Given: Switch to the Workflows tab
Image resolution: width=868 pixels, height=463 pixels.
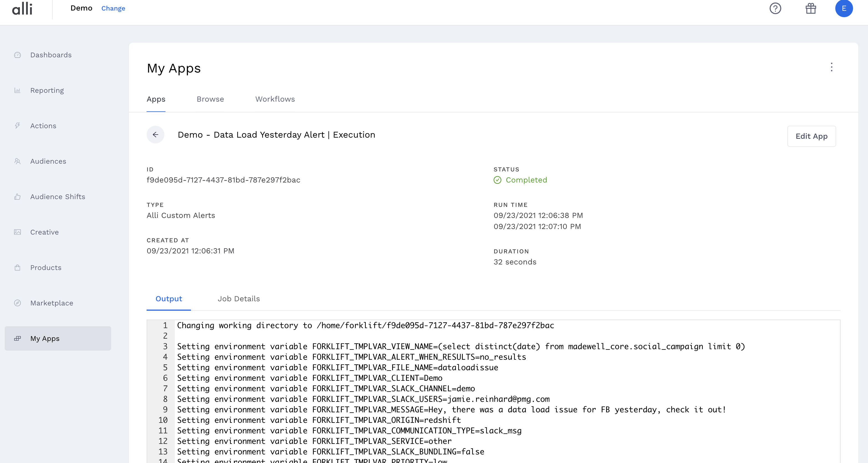Looking at the screenshot, I should 275,99.
